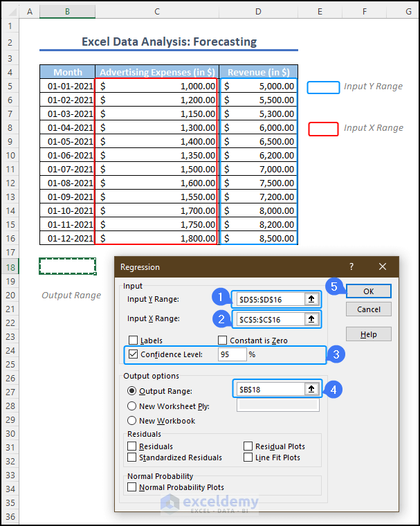The width and height of the screenshot is (420, 526).
Task: Check the Residuals checkbox
Action: pyautogui.click(x=132, y=446)
